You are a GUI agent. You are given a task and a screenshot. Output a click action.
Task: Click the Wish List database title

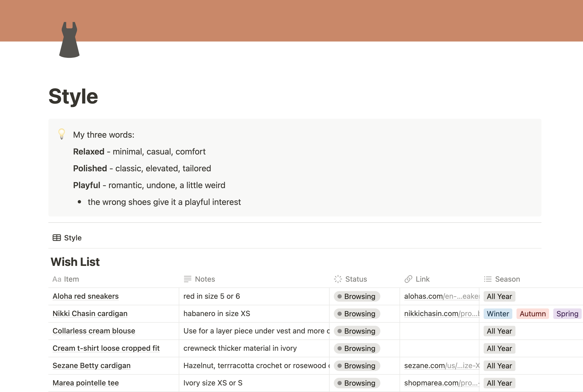[75, 262]
